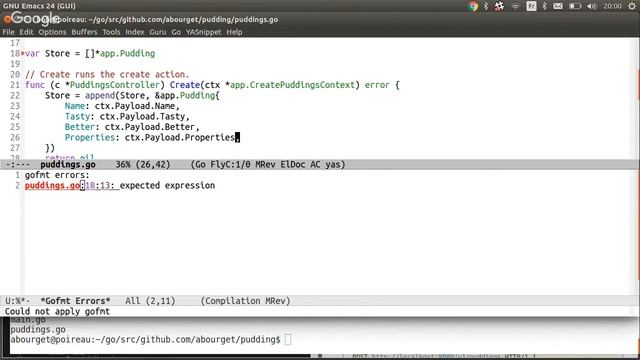Click the '// Create runs the create action.' comment

pos(107,74)
